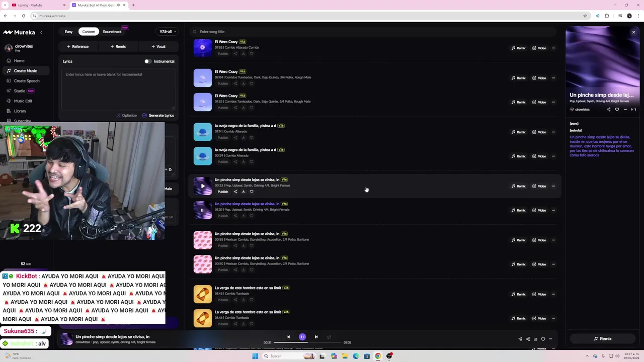Open more options in the bottom player bar

point(550,339)
